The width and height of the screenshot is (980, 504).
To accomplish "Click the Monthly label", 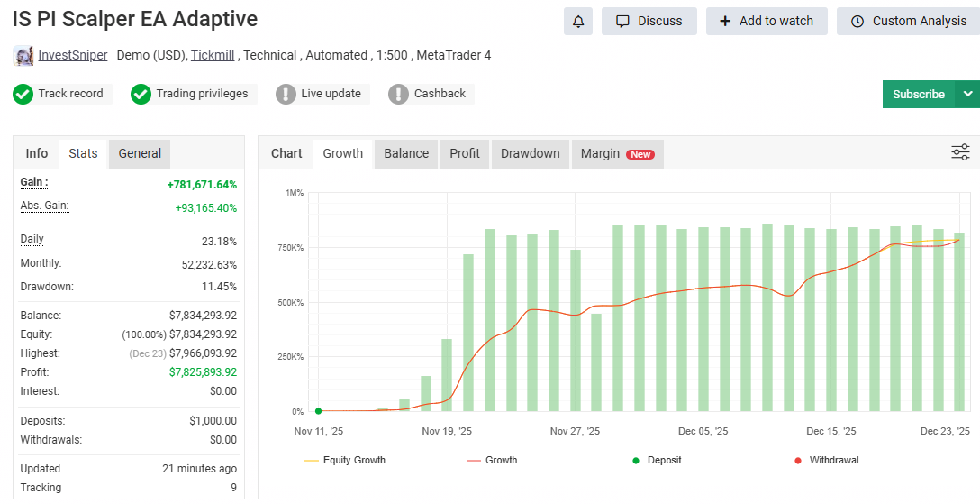I will (41, 262).
